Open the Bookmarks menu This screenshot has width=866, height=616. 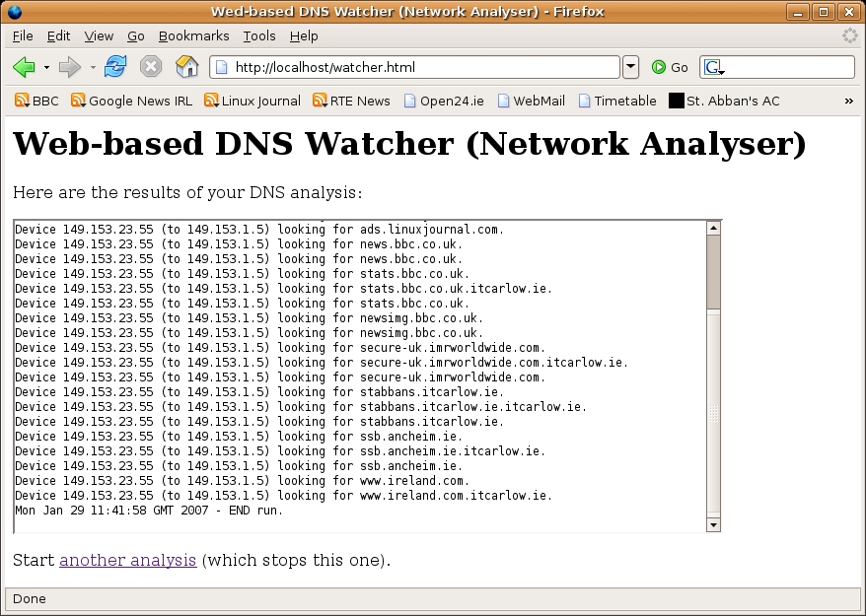pyautogui.click(x=193, y=35)
